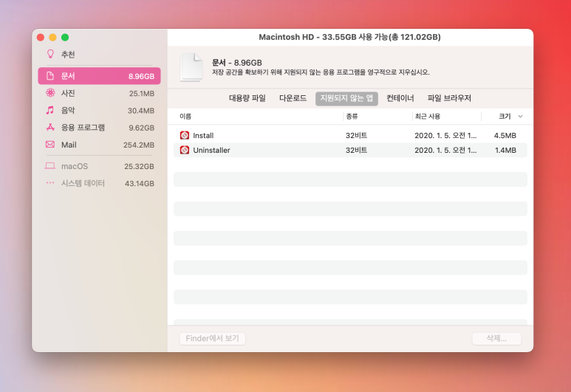Select the Uninstaller app row

click(350, 150)
